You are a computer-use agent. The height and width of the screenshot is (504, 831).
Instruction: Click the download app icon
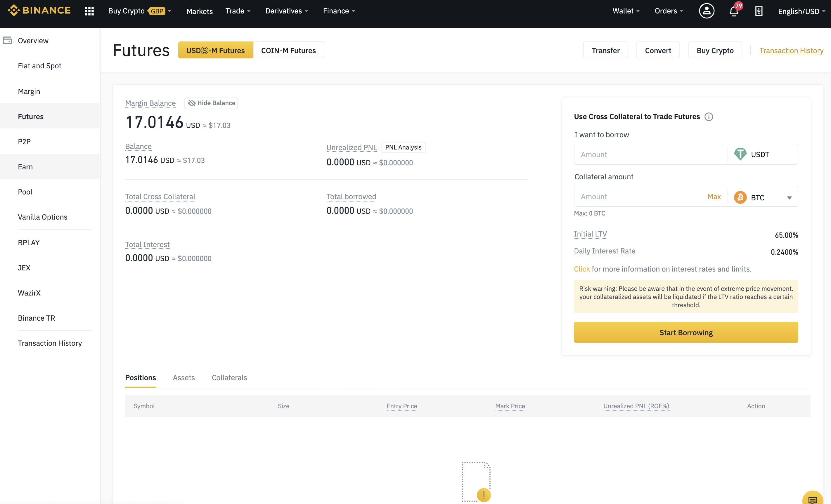point(759,11)
